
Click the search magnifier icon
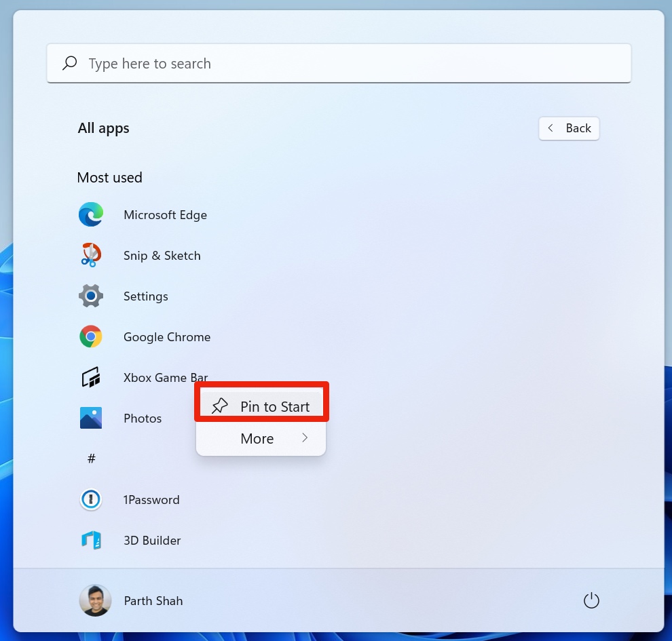pyautogui.click(x=69, y=62)
